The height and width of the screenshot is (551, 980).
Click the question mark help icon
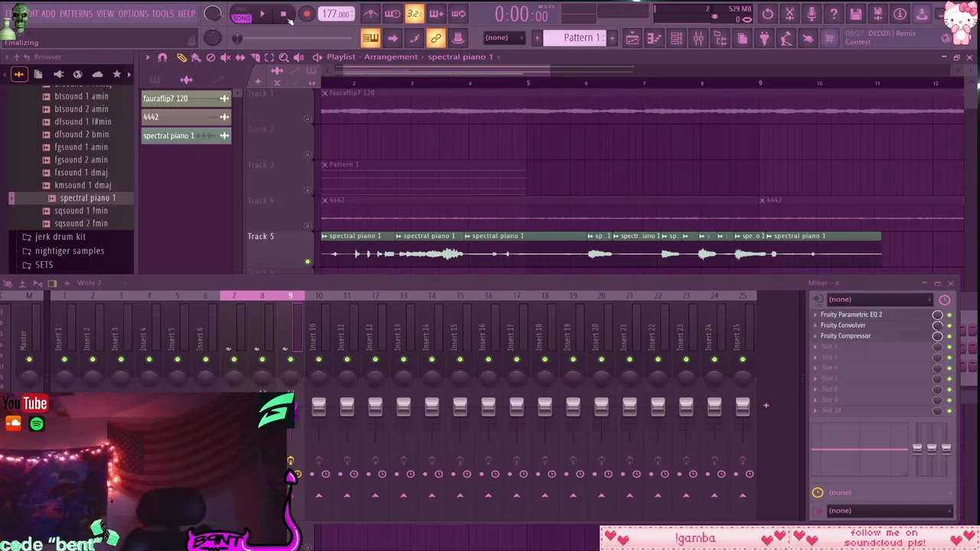point(834,14)
